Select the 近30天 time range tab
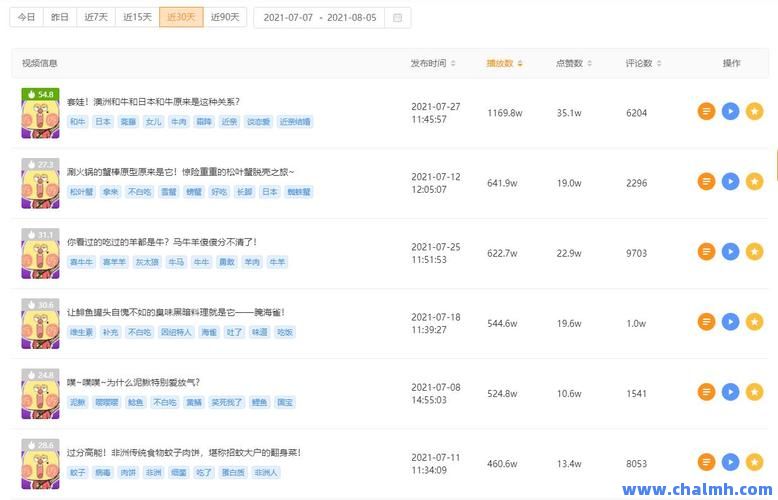778x500 pixels. 181,17
